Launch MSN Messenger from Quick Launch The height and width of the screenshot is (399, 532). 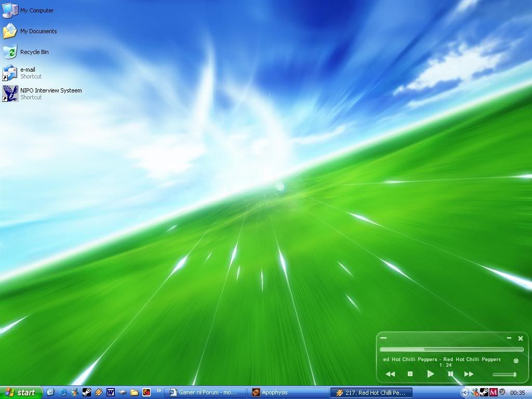(x=75, y=393)
